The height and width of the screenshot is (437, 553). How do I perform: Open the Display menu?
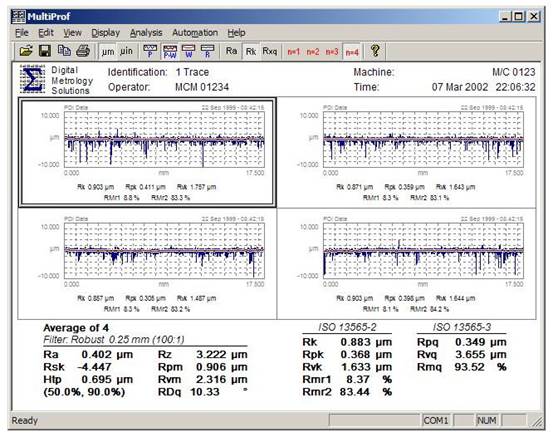[105, 33]
